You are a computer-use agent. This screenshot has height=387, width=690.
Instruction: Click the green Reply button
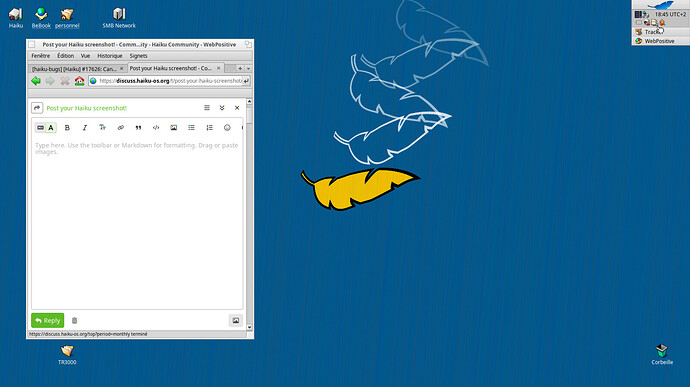pyautogui.click(x=48, y=321)
